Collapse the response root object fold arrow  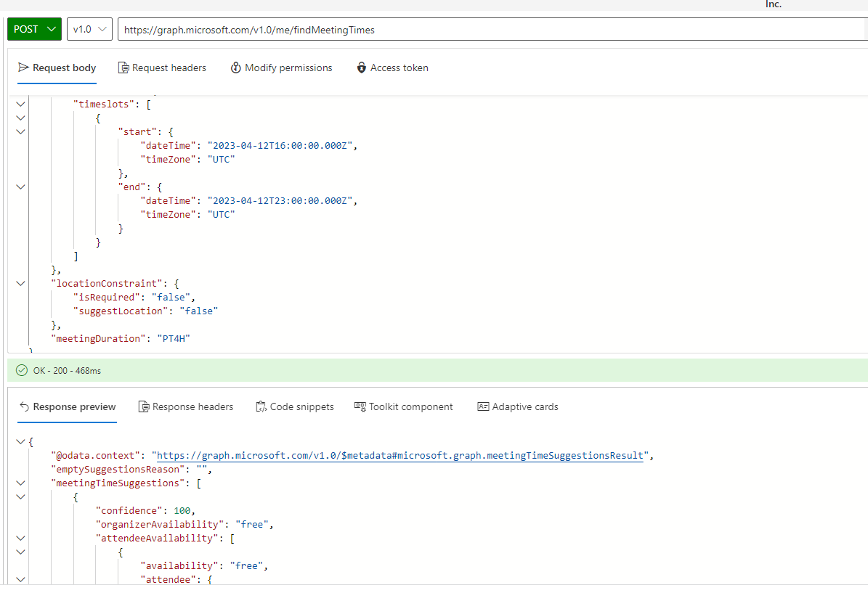20,441
